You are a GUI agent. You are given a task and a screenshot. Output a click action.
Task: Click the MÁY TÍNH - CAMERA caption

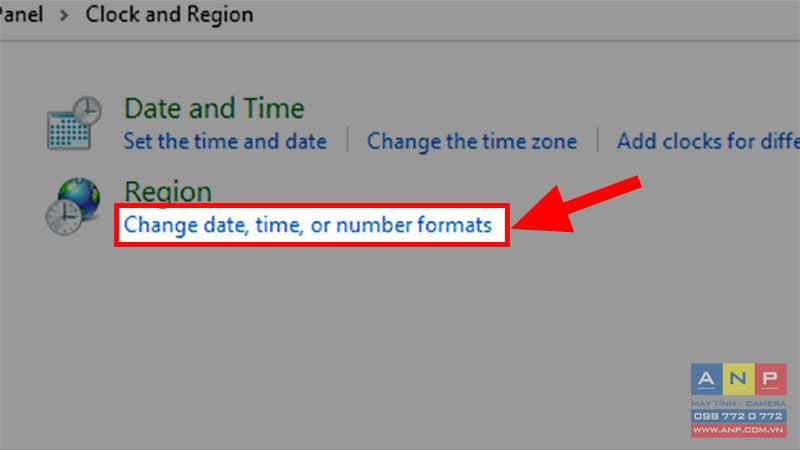738,403
